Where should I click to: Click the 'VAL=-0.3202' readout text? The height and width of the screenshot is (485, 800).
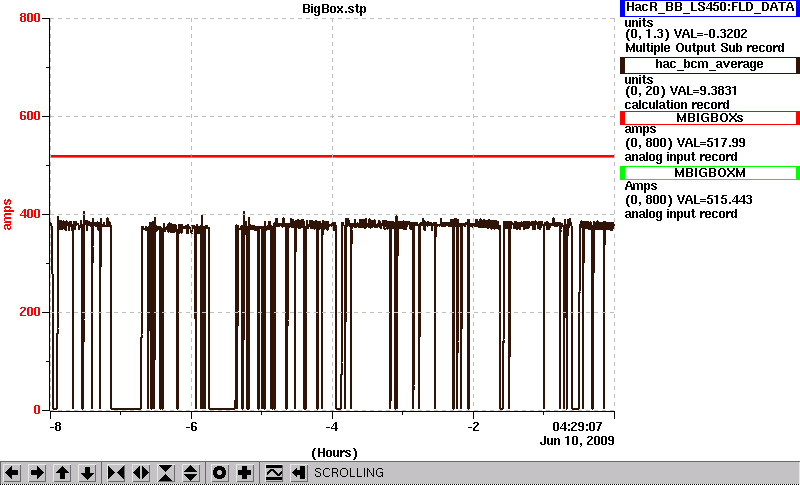coord(711,34)
